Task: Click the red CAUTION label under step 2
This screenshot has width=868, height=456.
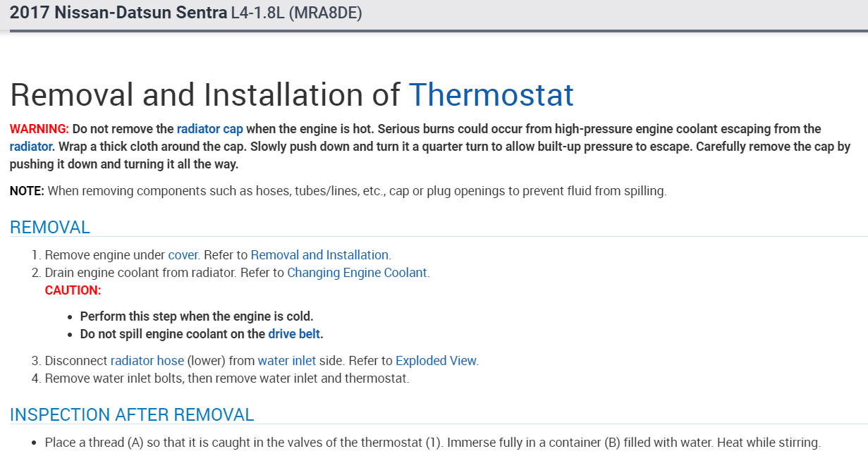Action: [x=73, y=290]
